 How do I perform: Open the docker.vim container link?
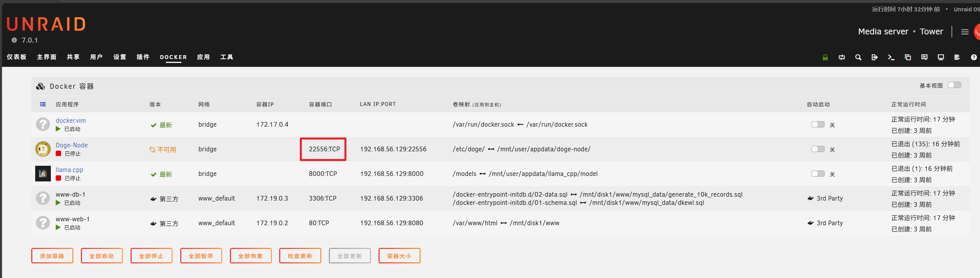tap(71, 120)
